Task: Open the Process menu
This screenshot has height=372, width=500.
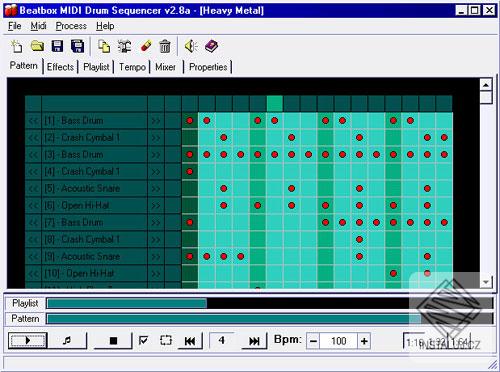Action: tap(71, 26)
